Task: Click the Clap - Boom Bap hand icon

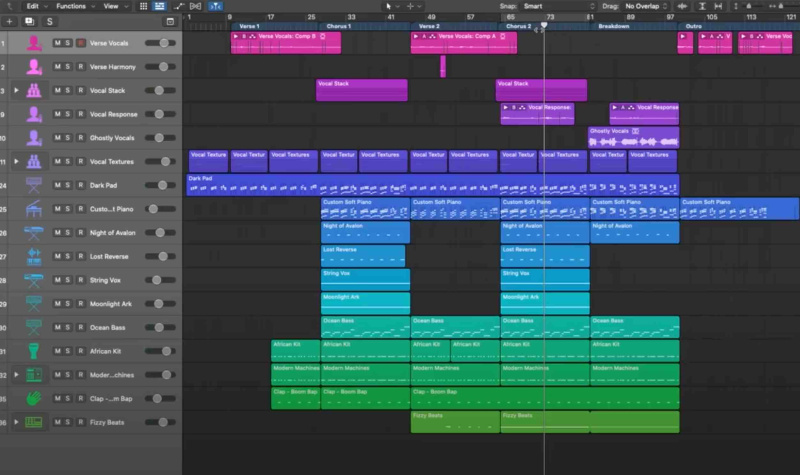Action: pyautogui.click(x=34, y=398)
